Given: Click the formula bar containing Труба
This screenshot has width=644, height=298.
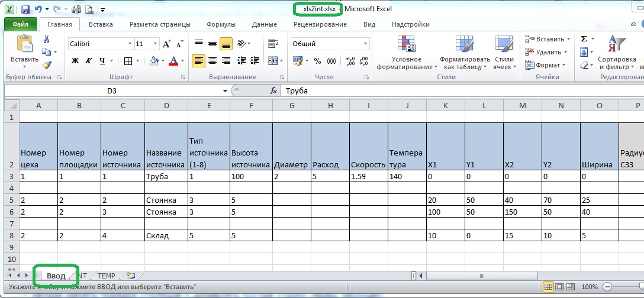Looking at the screenshot, I should pyautogui.click(x=462, y=90).
